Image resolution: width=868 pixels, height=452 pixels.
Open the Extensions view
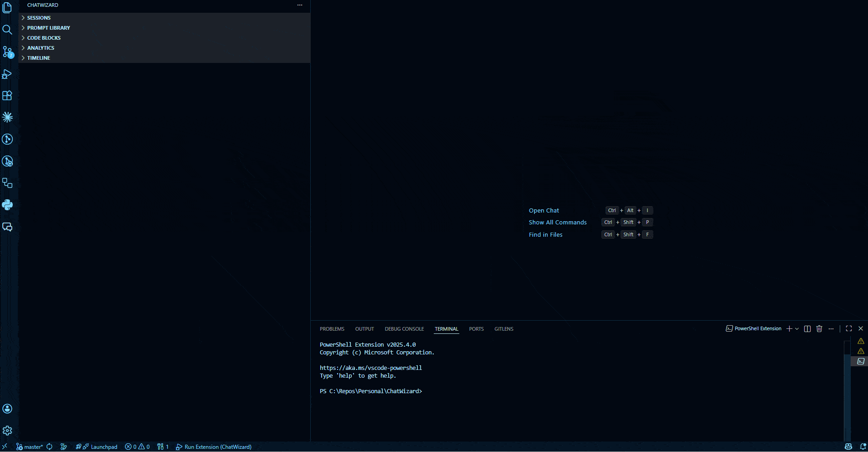pos(7,95)
